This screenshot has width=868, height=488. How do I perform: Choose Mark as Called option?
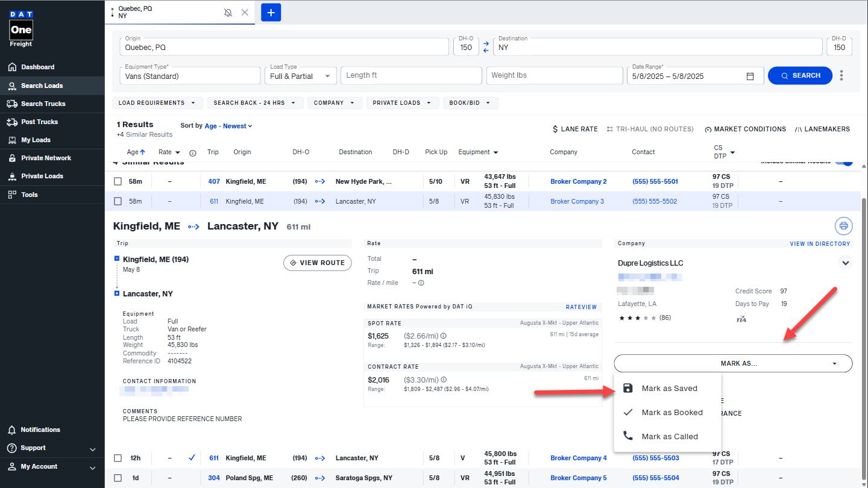coord(669,437)
